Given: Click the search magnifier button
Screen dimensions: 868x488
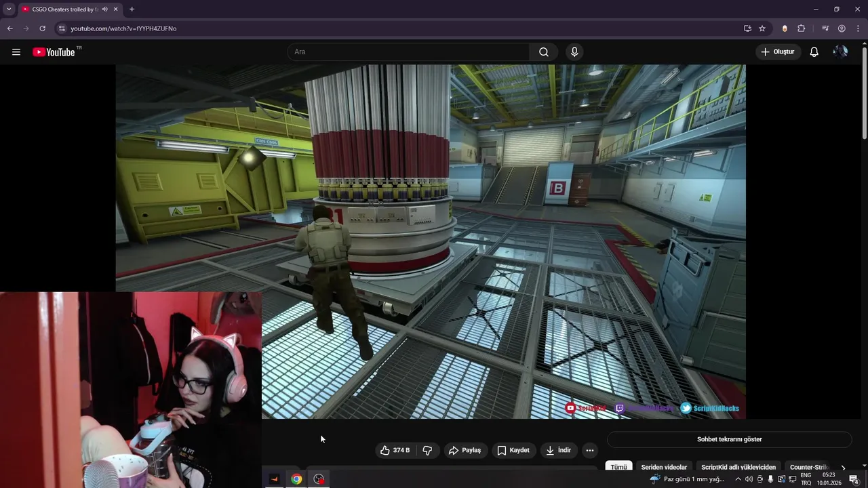Looking at the screenshot, I should tap(544, 52).
